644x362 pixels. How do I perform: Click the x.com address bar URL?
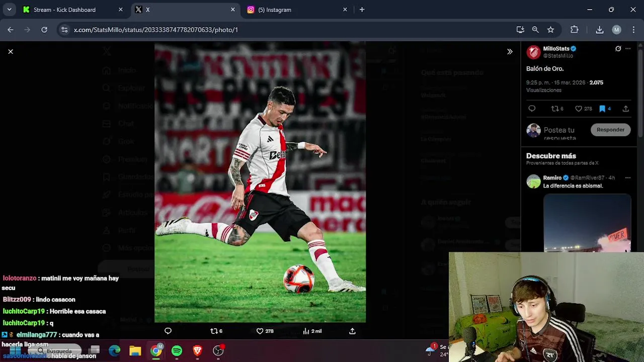click(156, 30)
